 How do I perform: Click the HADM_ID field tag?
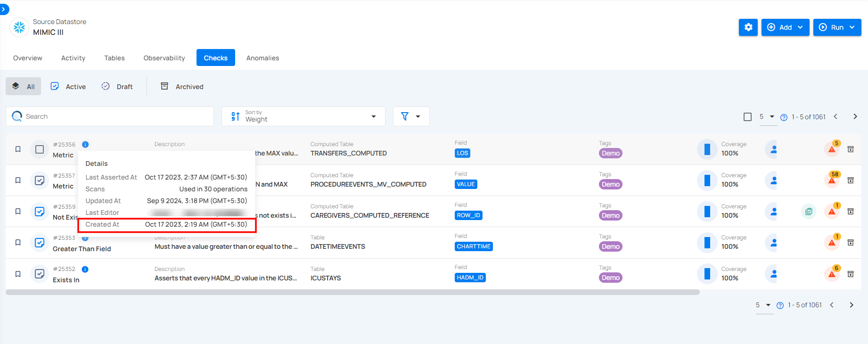[470, 278]
